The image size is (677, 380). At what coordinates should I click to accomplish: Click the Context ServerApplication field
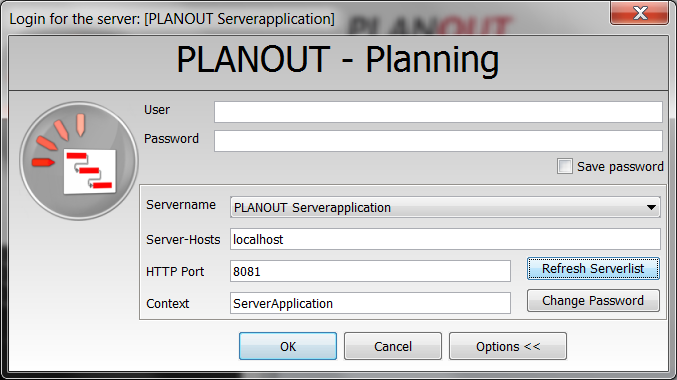pyautogui.click(x=370, y=303)
